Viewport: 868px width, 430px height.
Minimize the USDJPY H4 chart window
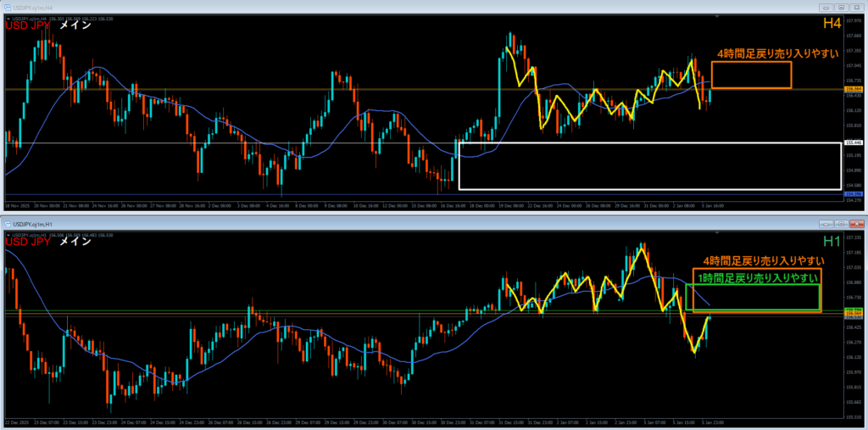(x=826, y=8)
